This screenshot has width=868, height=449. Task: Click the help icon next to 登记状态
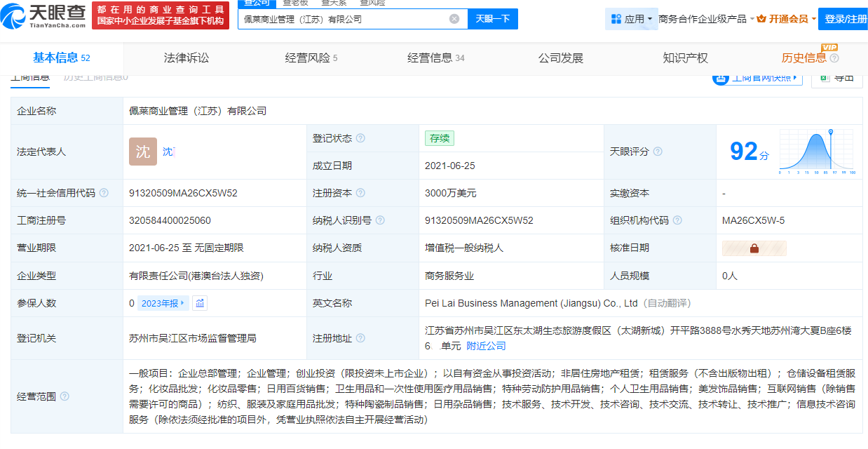point(360,138)
